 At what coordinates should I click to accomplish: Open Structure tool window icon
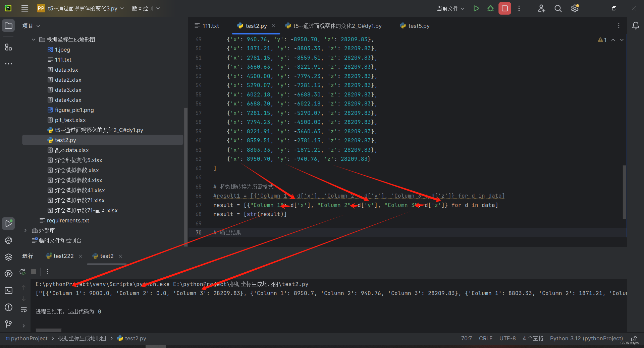click(8, 47)
